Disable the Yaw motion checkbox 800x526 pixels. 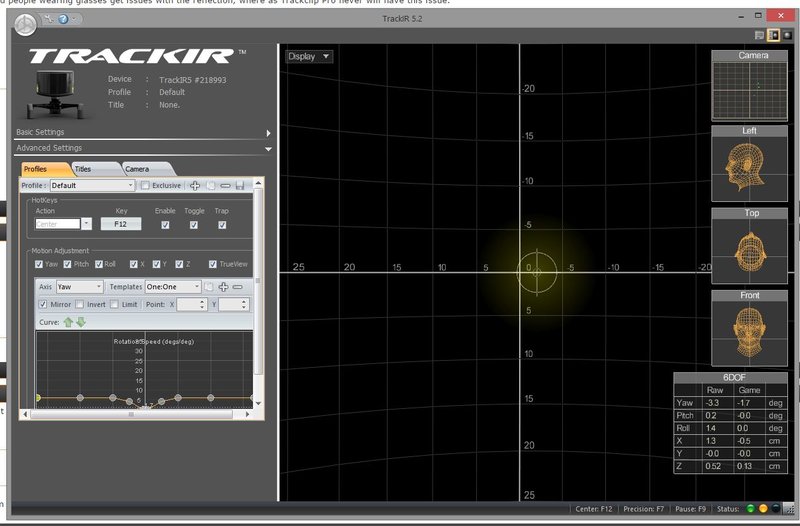point(39,264)
